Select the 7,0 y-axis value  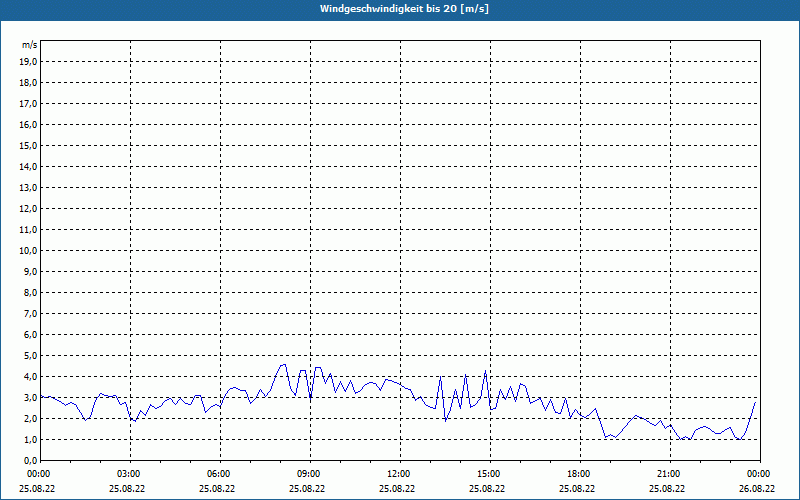pyautogui.click(x=30, y=313)
